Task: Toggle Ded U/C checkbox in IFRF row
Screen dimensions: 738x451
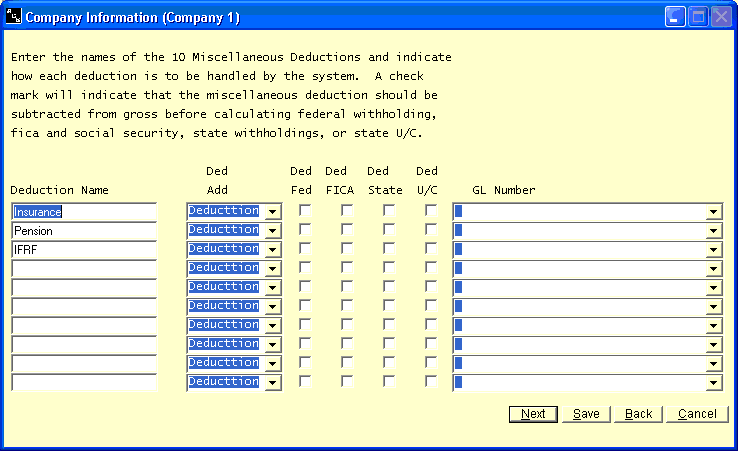Action: pyautogui.click(x=431, y=249)
